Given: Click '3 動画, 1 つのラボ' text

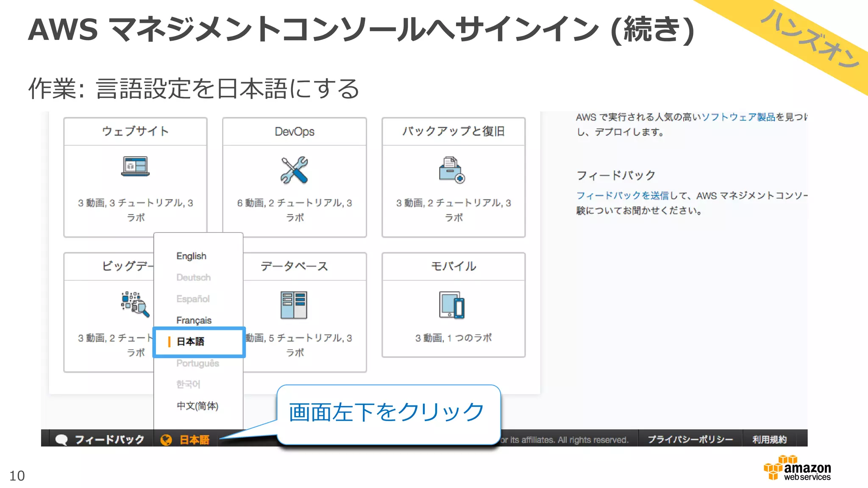Looking at the screenshot, I should pyautogui.click(x=453, y=338).
